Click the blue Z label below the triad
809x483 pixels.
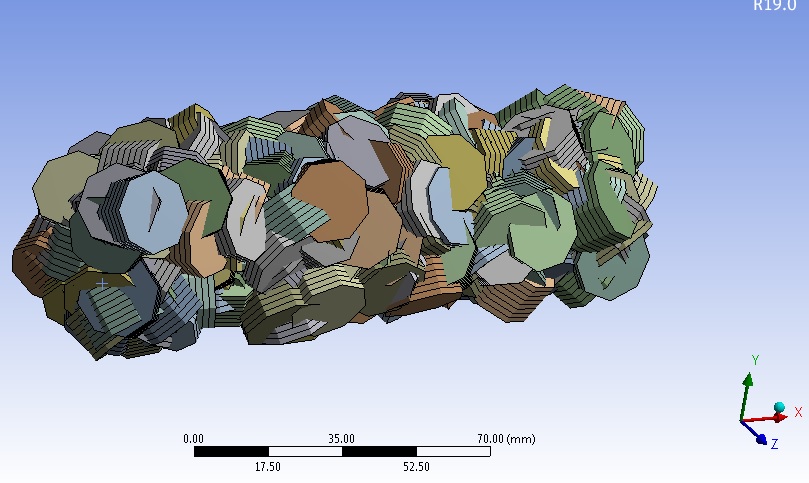pyautogui.click(x=774, y=443)
